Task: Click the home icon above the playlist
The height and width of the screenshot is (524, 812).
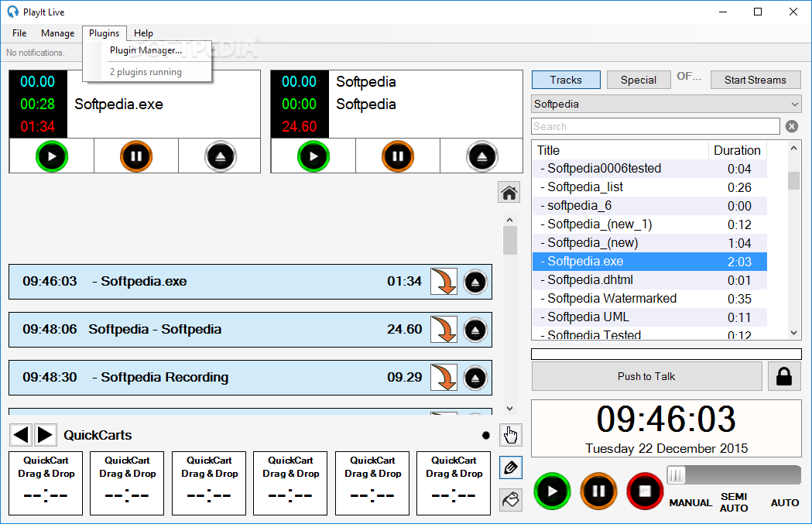Action: (509, 192)
